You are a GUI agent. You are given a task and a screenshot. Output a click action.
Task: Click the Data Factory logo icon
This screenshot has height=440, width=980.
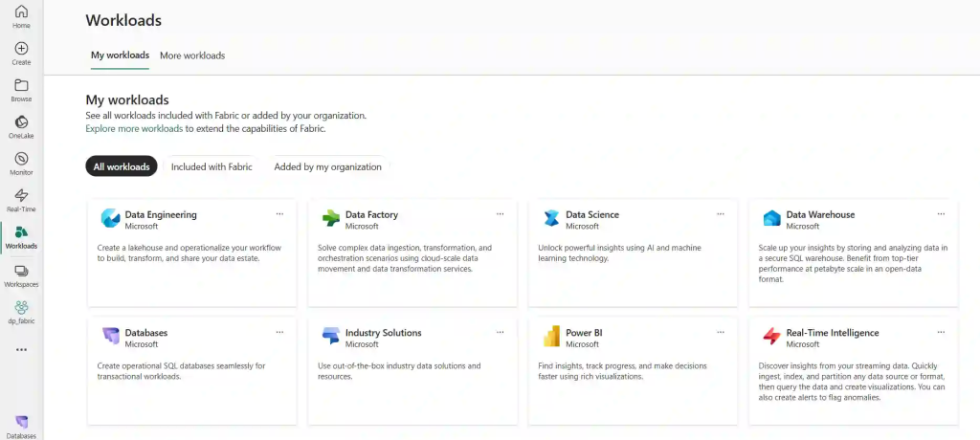coord(330,218)
